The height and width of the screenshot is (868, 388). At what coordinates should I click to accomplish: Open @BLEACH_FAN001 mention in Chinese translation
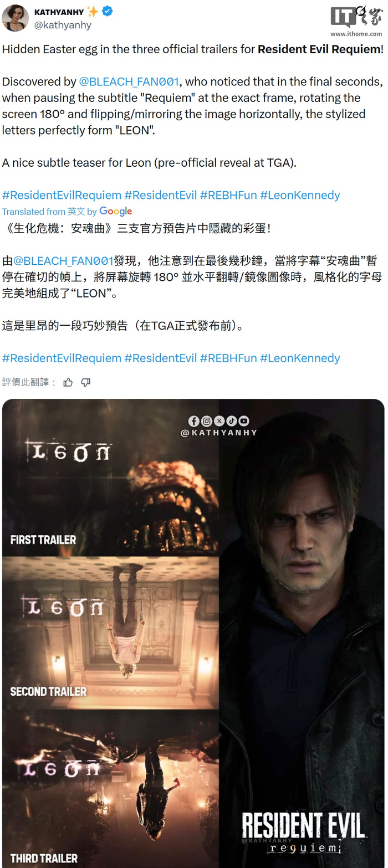click(x=63, y=261)
